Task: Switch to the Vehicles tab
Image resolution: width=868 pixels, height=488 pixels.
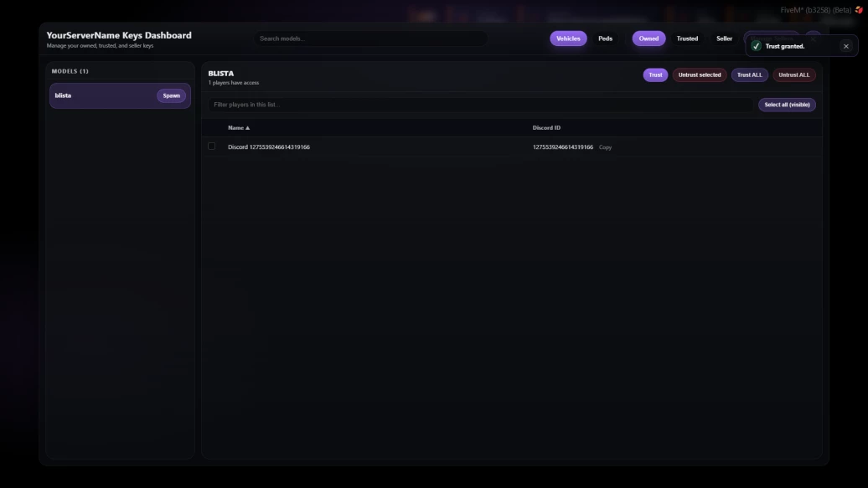Action: pos(568,39)
